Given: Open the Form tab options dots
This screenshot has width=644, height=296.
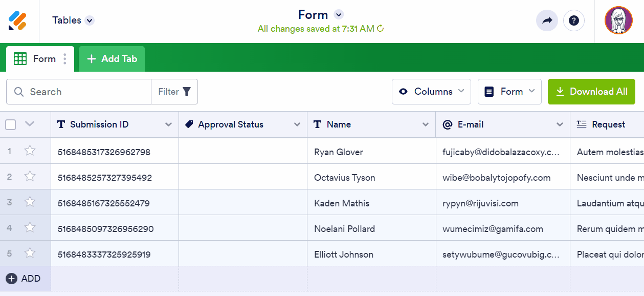Looking at the screenshot, I should [x=65, y=59].
